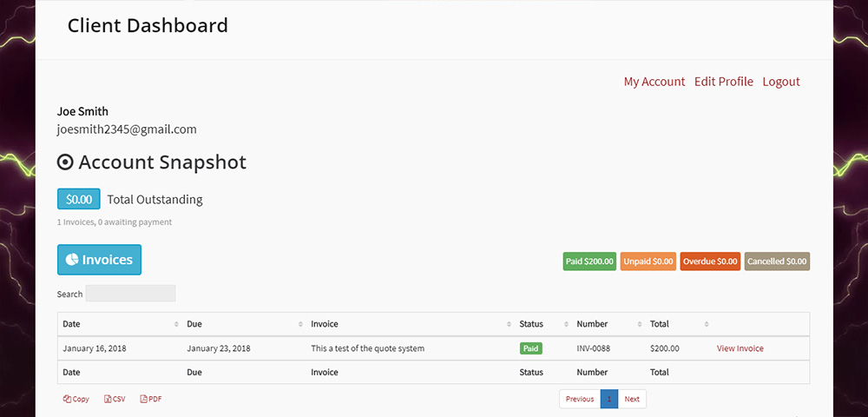Image resolution: width=868 pixels, height=417 pixels.
Task: Select the orange Unpaid $0.00 badge
Action: click(x=648, y=261)
